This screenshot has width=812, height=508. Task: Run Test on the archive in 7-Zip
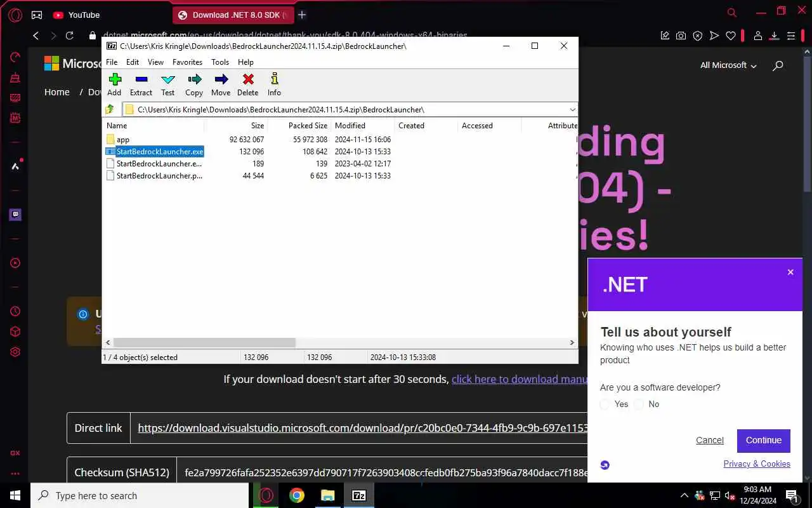tap(167, 84)
